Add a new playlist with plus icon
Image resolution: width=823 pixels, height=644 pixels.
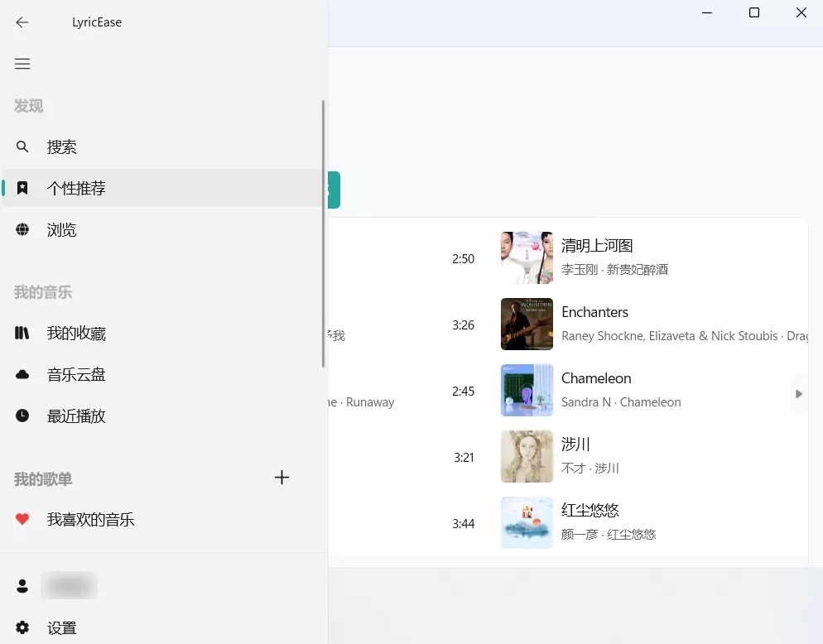click(282, 478)
